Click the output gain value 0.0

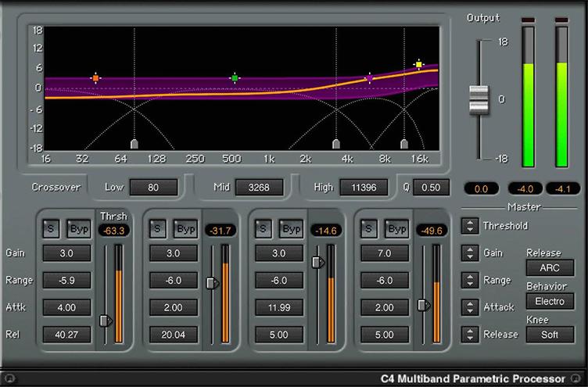(481, 188)
